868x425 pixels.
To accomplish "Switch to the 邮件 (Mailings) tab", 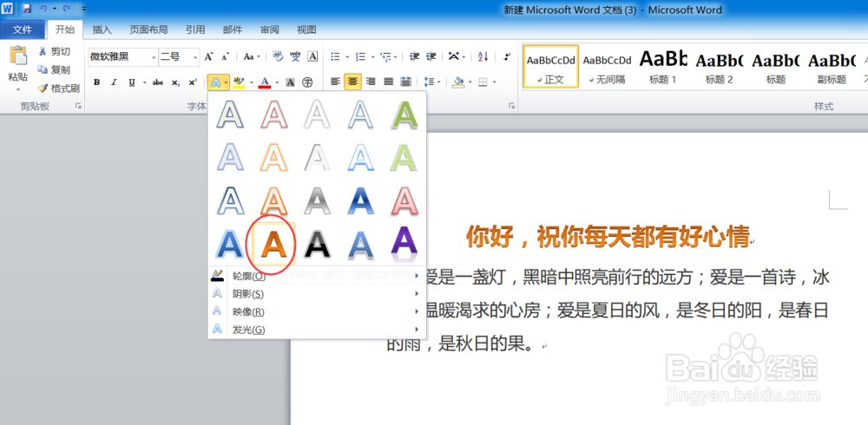I will click(233, 29).
